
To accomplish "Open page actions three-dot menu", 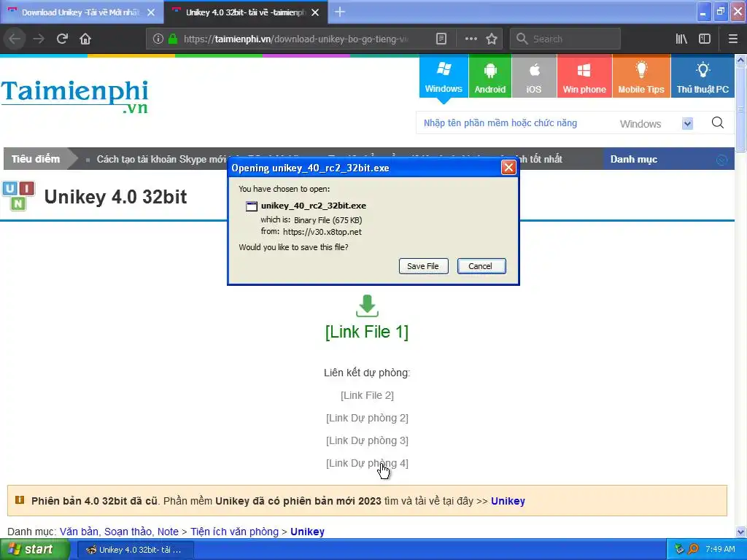I will [x=471, y=39].
